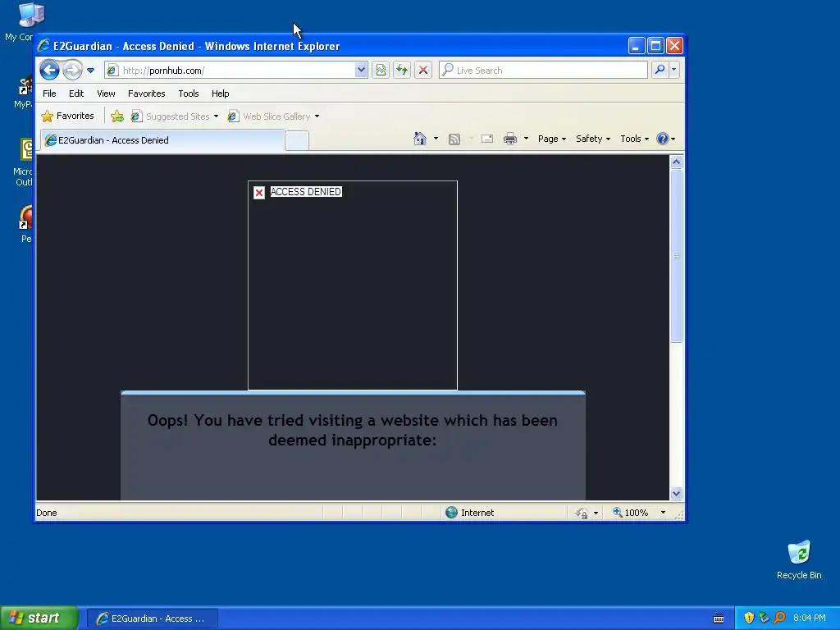Image resolution: width=840 pixels, height=630 pixels.
Task: Open the Help menu
Action: [220, 94]
